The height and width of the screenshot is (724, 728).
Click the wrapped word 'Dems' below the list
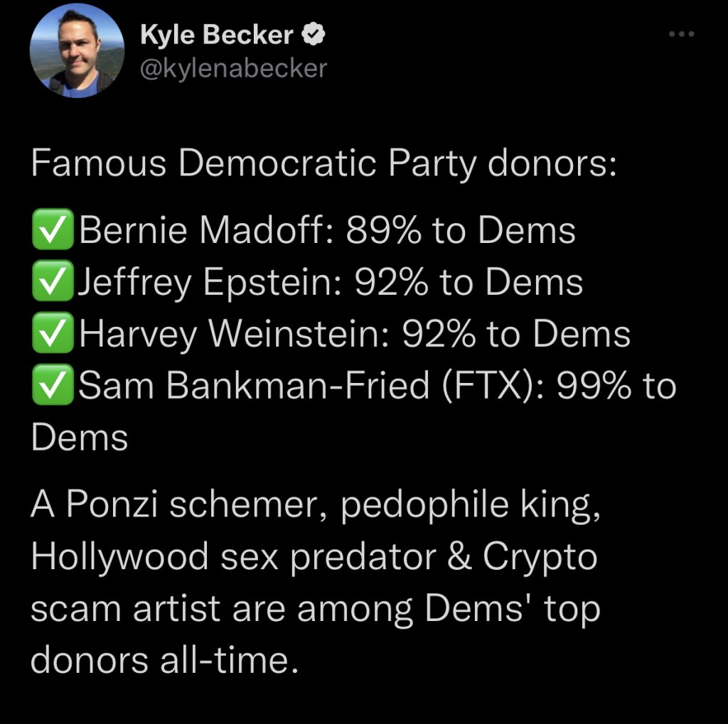click(79, 438)
